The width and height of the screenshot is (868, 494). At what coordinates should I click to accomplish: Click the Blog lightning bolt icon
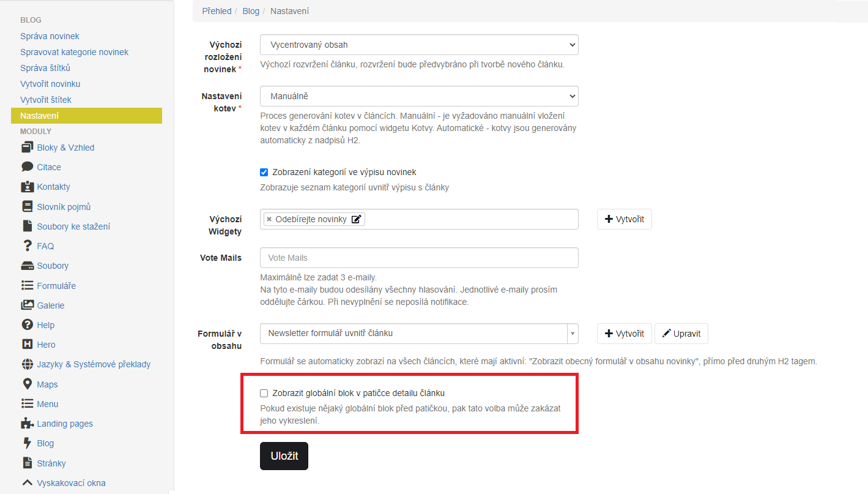point(27,443)
